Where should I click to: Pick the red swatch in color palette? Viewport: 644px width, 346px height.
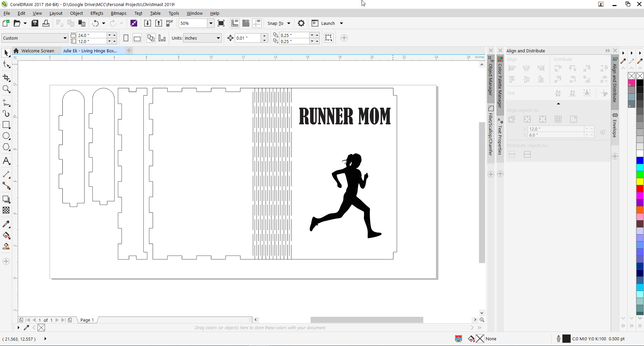[x=640, y=189]
